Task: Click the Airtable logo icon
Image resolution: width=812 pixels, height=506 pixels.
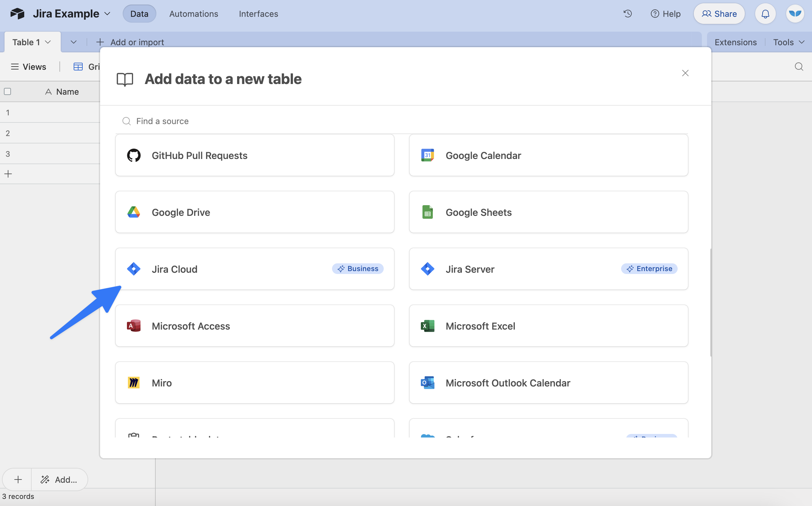Action: click(17, 14)
